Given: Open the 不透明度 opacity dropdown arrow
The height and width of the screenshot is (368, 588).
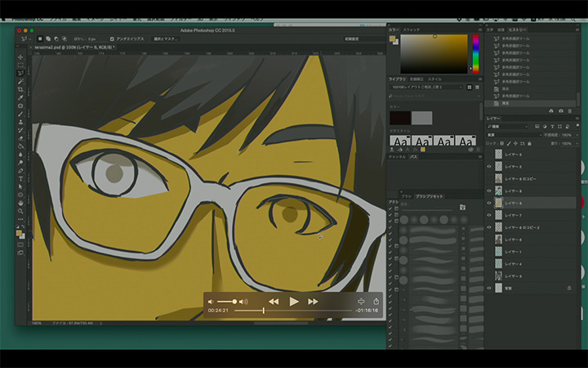Looking at the screenshot, I should 577,135.
